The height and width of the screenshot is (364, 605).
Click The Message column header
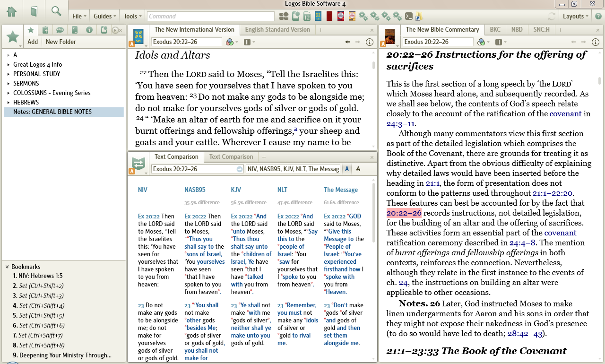click(341, 190)
